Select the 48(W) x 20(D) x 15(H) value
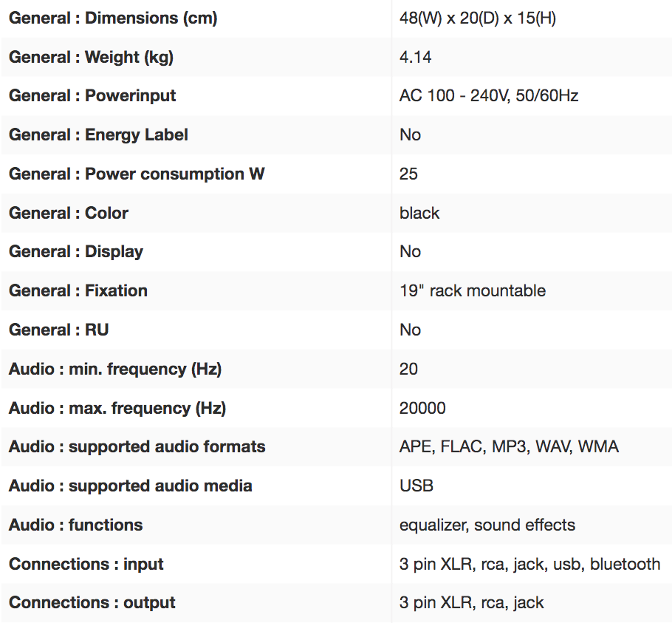Viewport: 672px width, 623px height. (x=477, y=18)
